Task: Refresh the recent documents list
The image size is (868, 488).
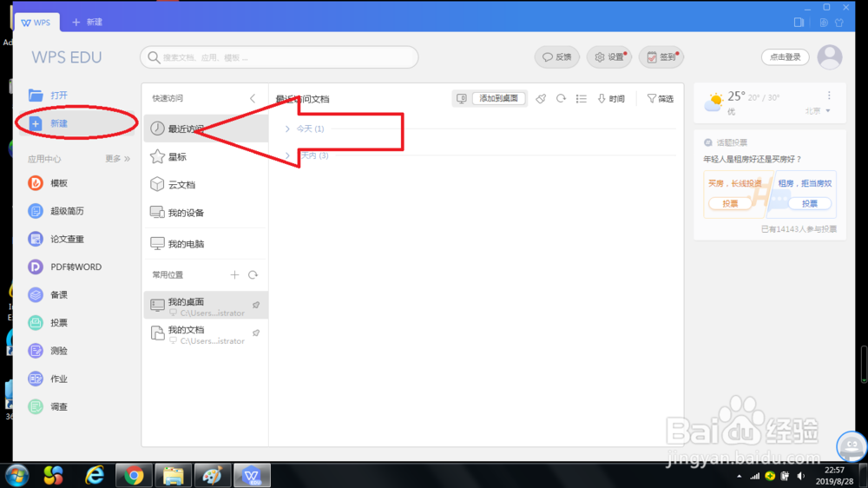Action: [x=561, y=99]
